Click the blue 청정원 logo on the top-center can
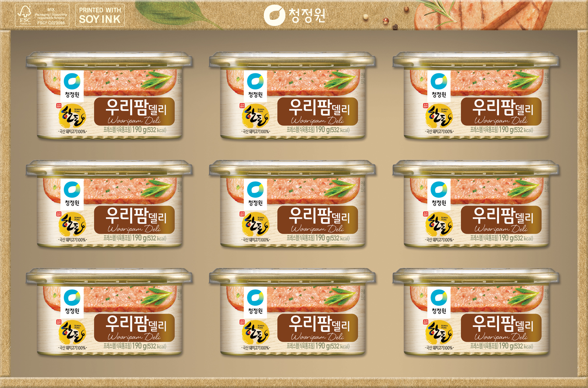Viewport: 588px width, 388px height. 255,85
